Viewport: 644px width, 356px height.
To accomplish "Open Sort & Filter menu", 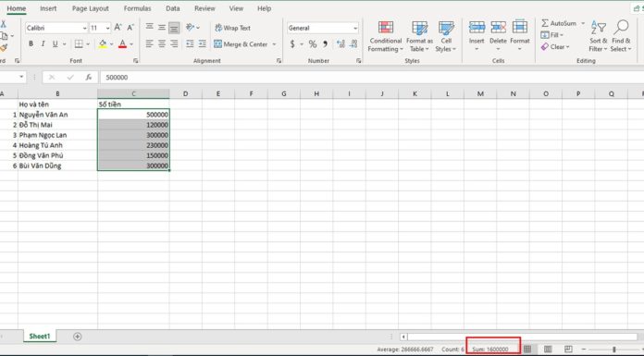I will click(x=598, y=37).
